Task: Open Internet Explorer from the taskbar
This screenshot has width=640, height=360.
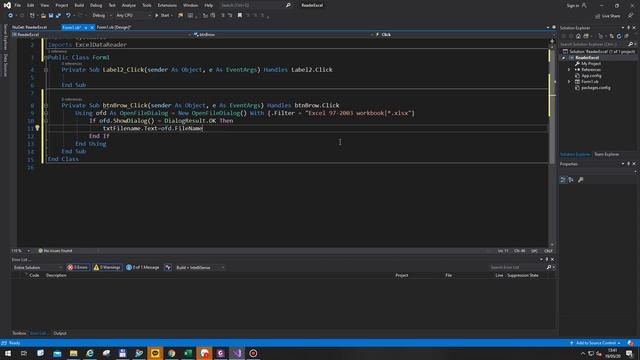Action: click(90, 353)
